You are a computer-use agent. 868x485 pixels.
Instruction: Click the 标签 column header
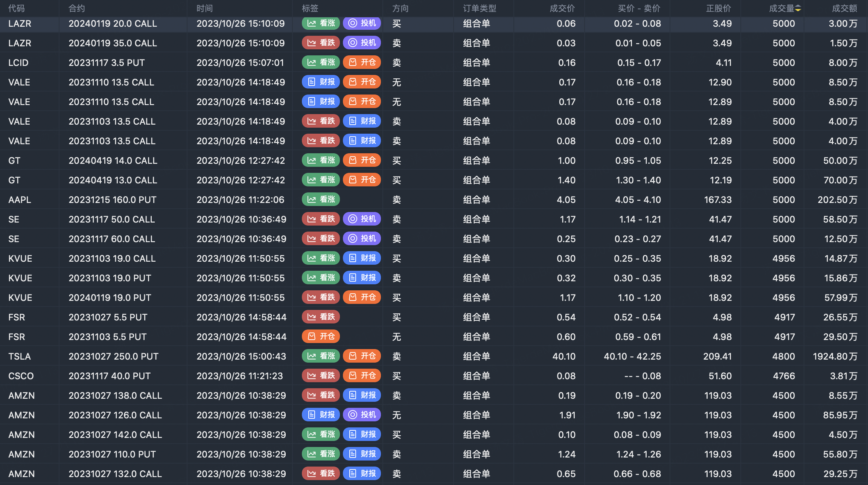pos(310,8)
